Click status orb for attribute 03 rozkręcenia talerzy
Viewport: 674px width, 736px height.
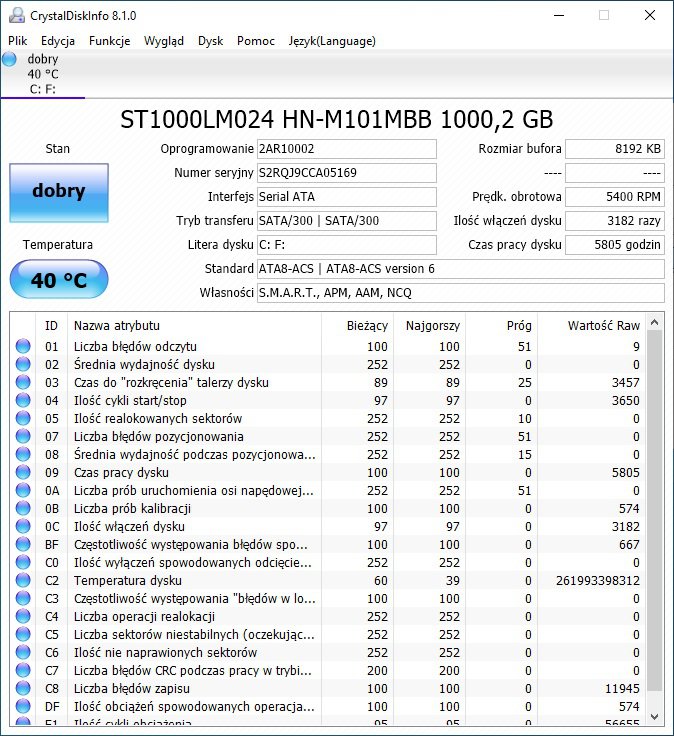point(23,382)
